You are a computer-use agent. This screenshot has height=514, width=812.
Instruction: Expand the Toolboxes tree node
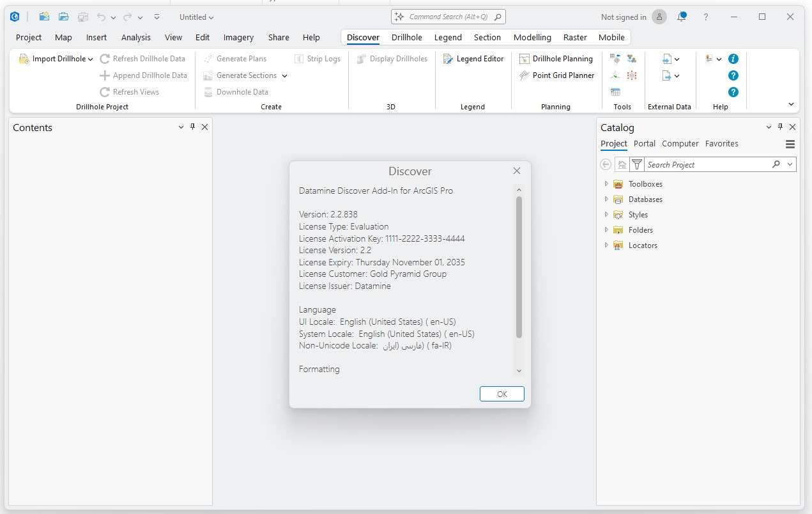[606, 184]
